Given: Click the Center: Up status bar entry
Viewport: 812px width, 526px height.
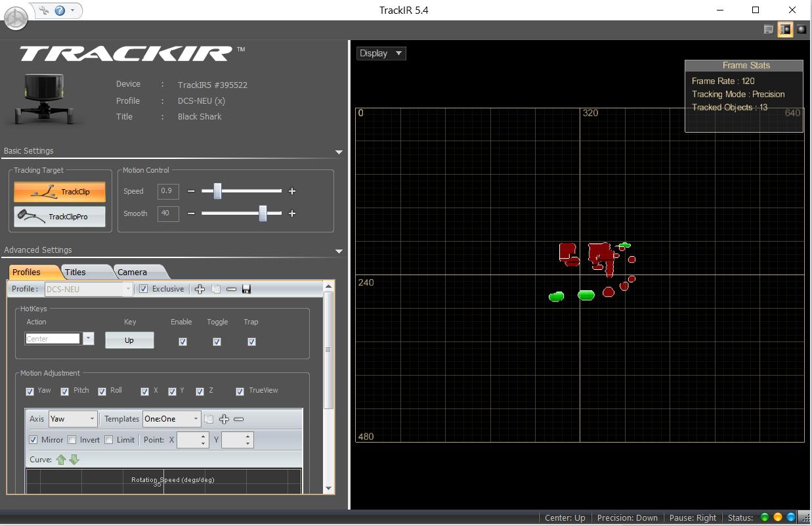Looking at the screenshot, I should tap(565, 517).
